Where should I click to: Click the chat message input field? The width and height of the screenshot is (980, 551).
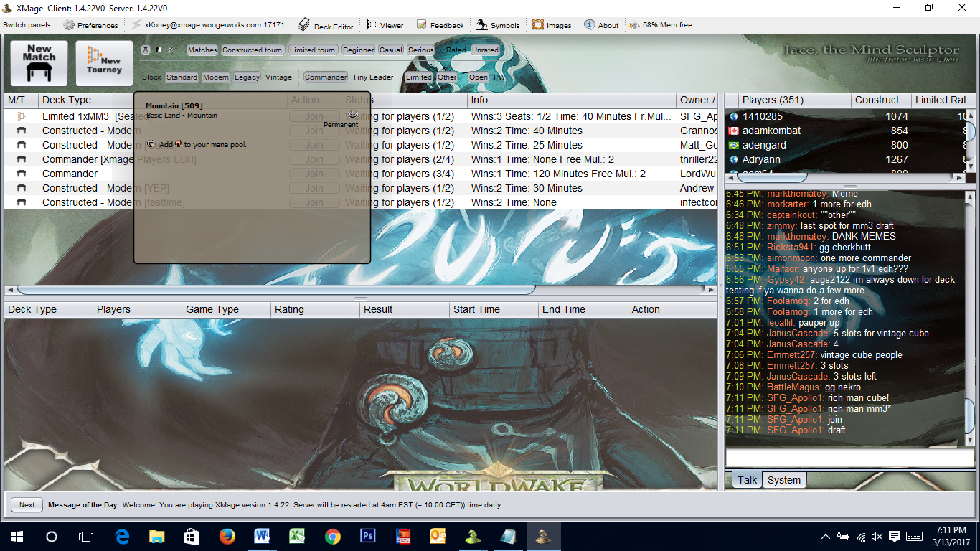coord(849,458)
